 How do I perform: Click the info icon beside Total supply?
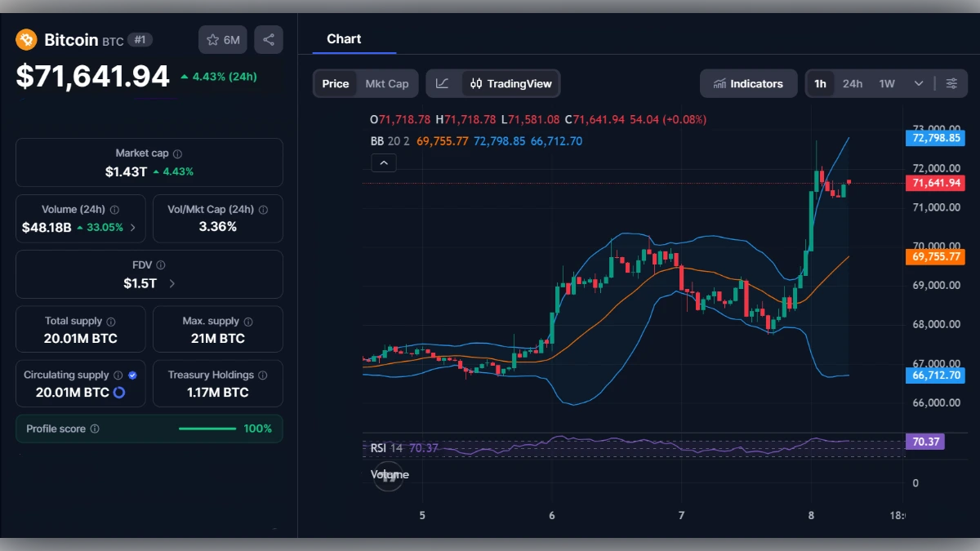pos(111,321)
